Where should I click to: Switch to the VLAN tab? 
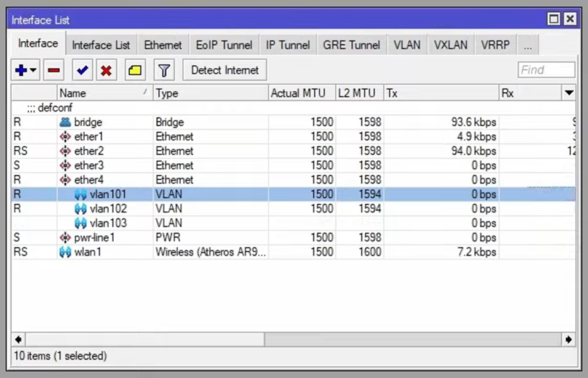click(x=407, y=44)
